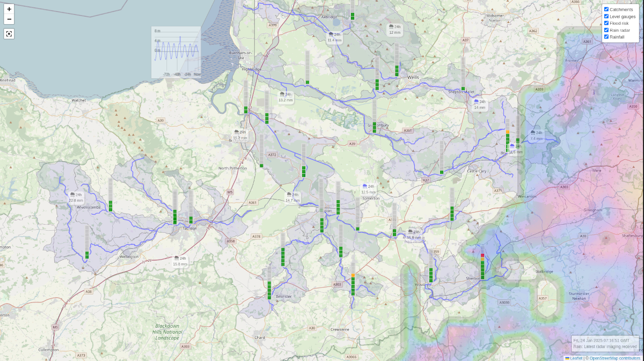Screen dimensions: 644x361
Task: Zoom out of the map
Action: tap(9, 20)
